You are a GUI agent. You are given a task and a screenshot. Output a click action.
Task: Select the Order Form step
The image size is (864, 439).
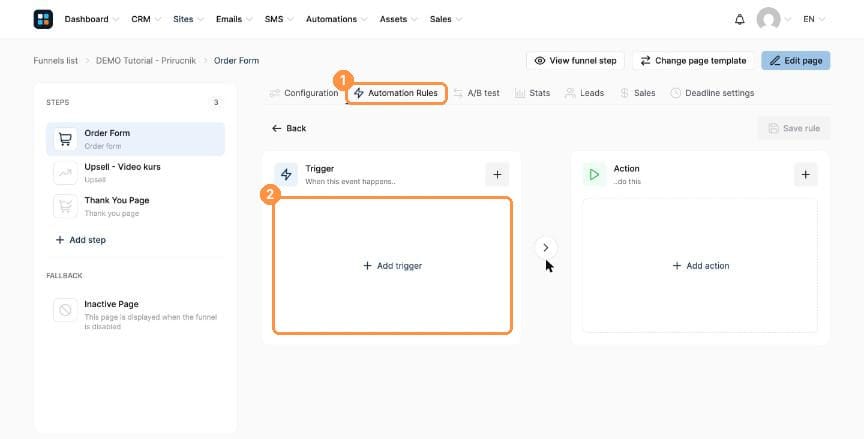(136, 139)
